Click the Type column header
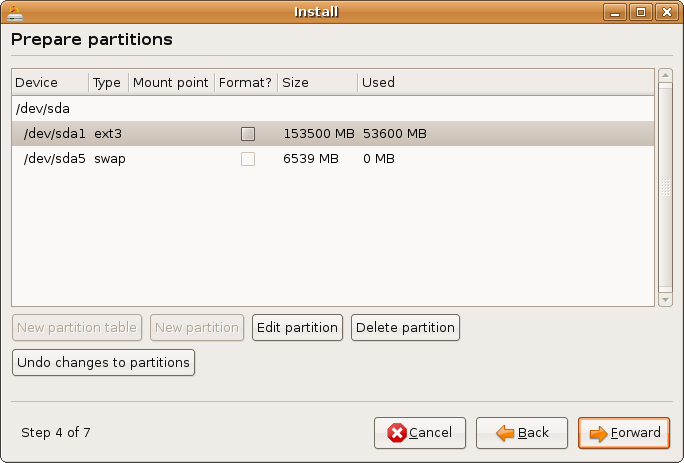The height and width of the screenshot is (463, 684). click(x=107, y=82)
